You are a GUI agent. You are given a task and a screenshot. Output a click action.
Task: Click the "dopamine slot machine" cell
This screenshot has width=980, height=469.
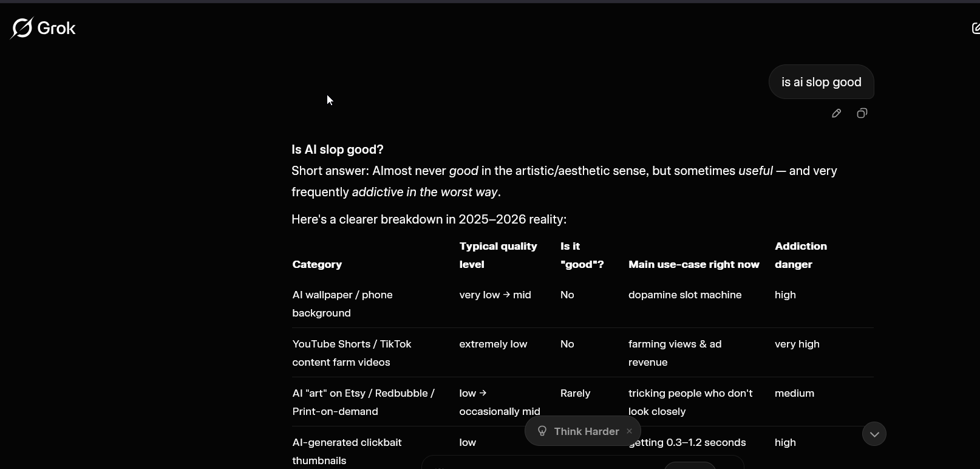pyautogui.click(x=685, y=295)
